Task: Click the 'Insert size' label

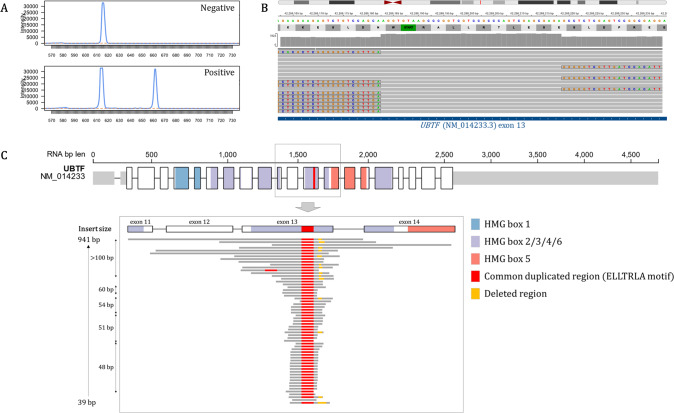Action: click(x=95, y=229)
